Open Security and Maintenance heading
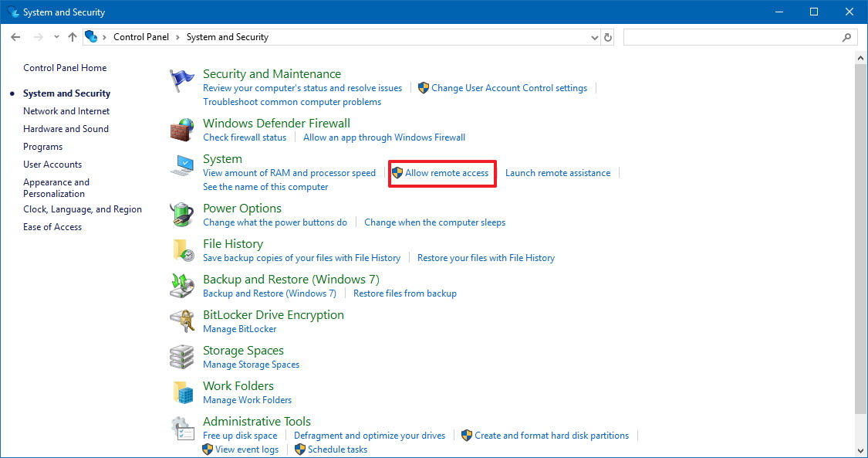This screenshot has height=458, width=868. pos(272,73)
